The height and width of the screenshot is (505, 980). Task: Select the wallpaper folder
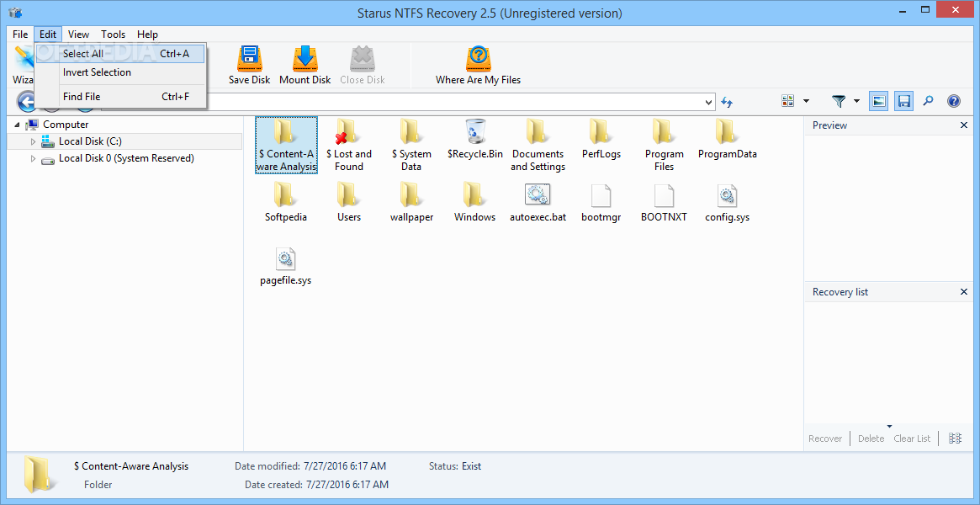(x=411, y=203)
